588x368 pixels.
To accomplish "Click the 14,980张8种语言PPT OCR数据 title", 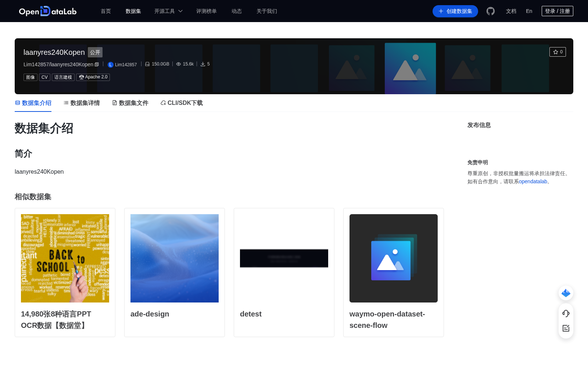I will click(56, 319).
